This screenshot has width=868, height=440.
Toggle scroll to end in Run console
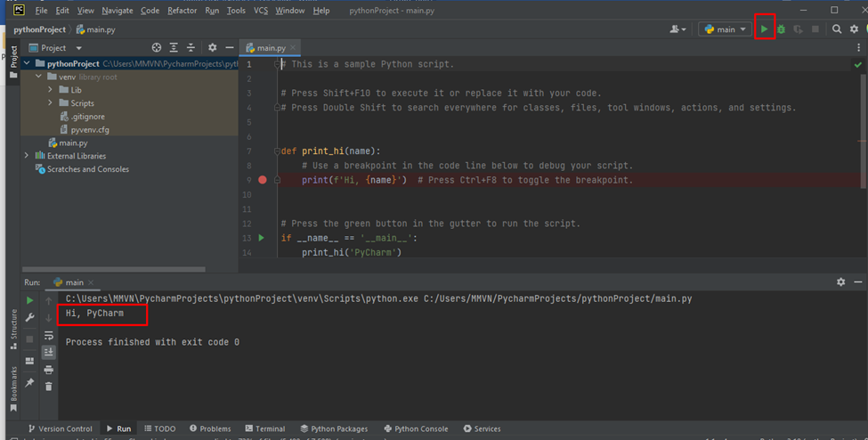[x=49, y=352]
